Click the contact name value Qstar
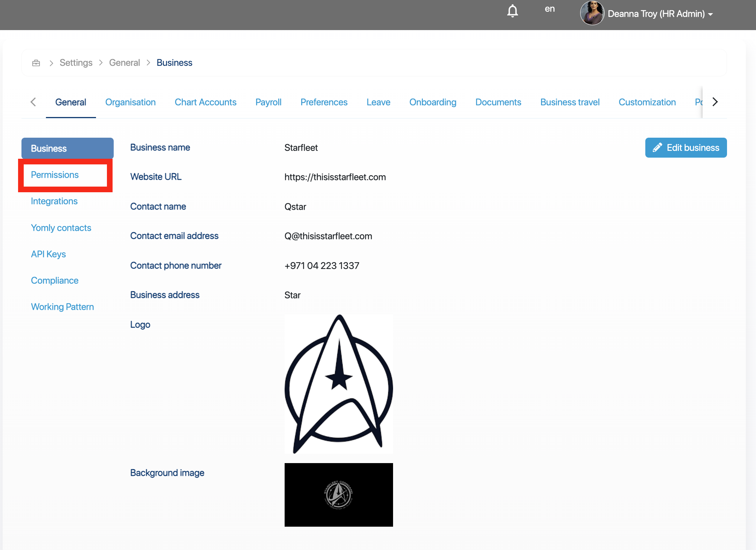Image resolution: width=756 pixels, height=550 pixels. 295,207
